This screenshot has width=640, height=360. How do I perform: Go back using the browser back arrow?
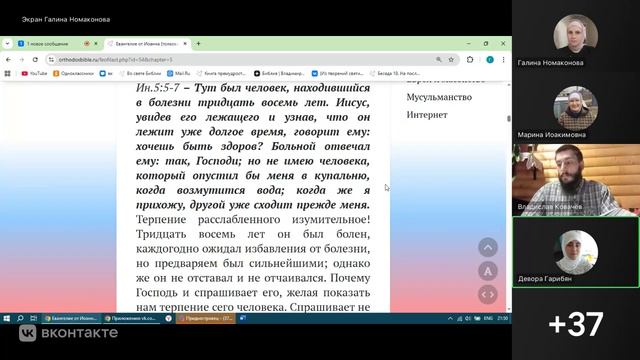pos(9,60)
